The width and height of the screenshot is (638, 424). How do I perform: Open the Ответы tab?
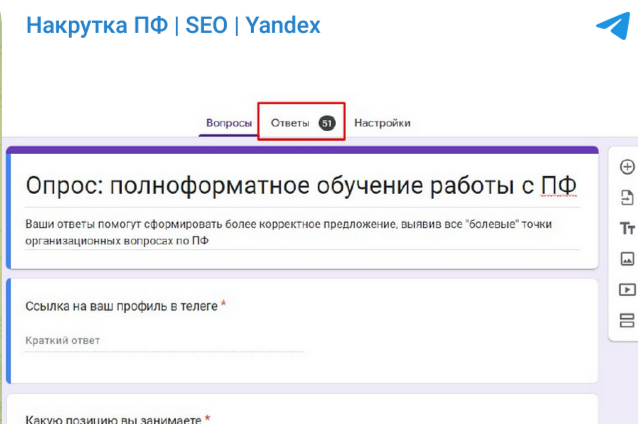pos(290,123)
